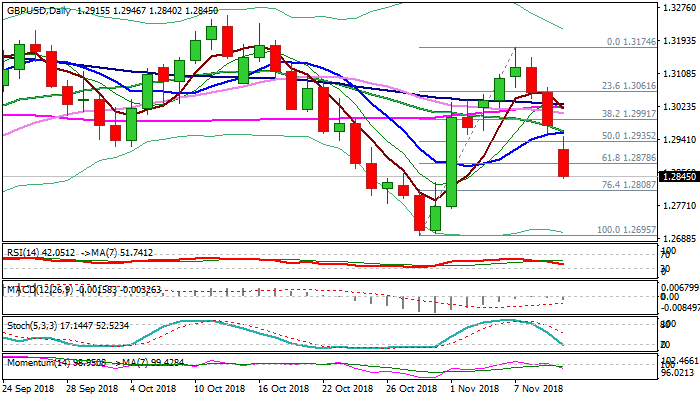Click the 38.2 Fibonacci level at 1.29917
The width and height of the screenshot is (700, 400).
[632, 113]
